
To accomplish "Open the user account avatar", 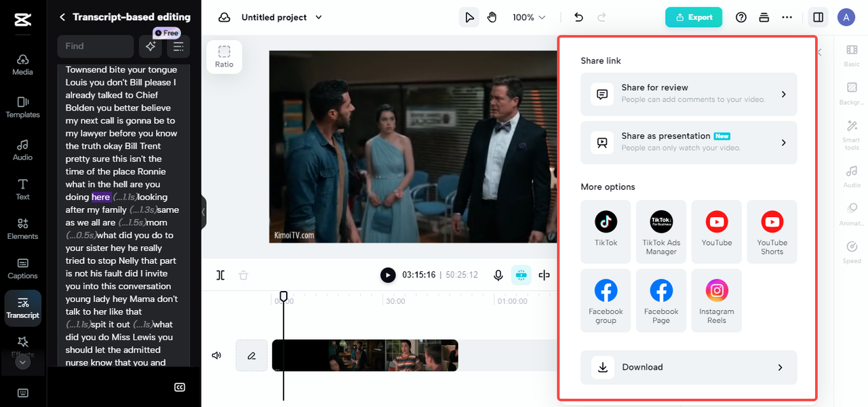I will pyautogui.click(x=846, y=17).
